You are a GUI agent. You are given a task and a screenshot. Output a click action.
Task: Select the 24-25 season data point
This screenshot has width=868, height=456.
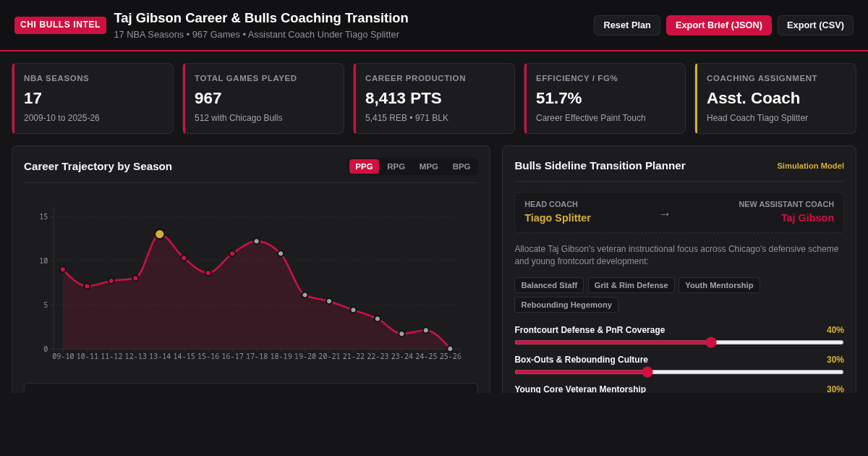pos(426,330)
